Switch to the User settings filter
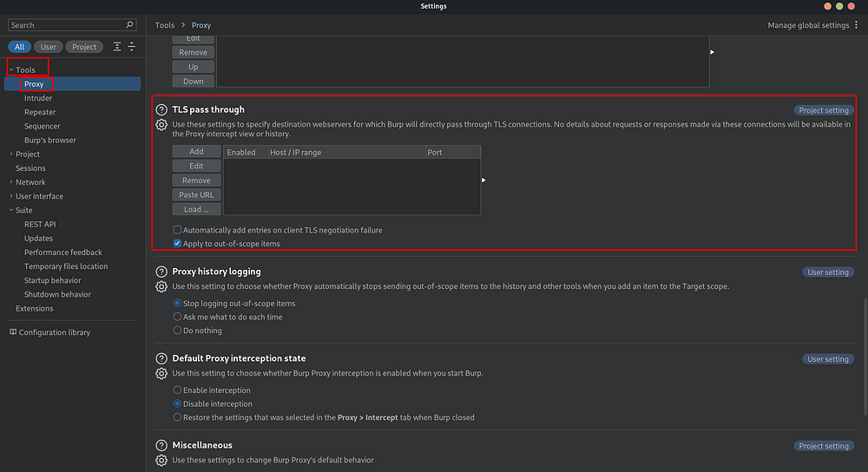 pos(48,47)
